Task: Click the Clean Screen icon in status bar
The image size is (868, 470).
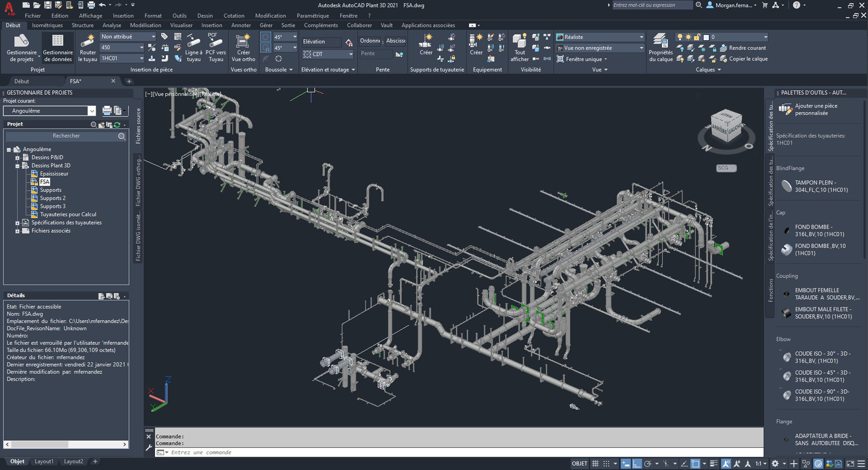Action: (850, 463)
